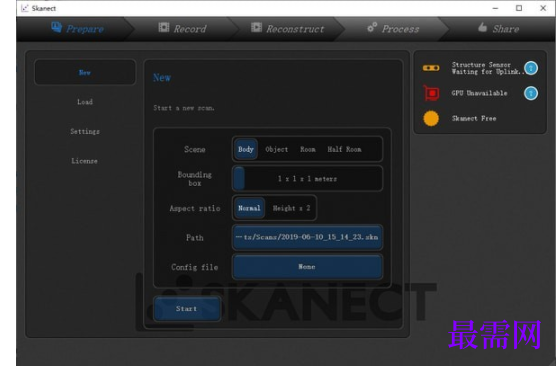560x366 pixels.
Task: Click the GPU Unavailable text
Action: tap(479, 93)
